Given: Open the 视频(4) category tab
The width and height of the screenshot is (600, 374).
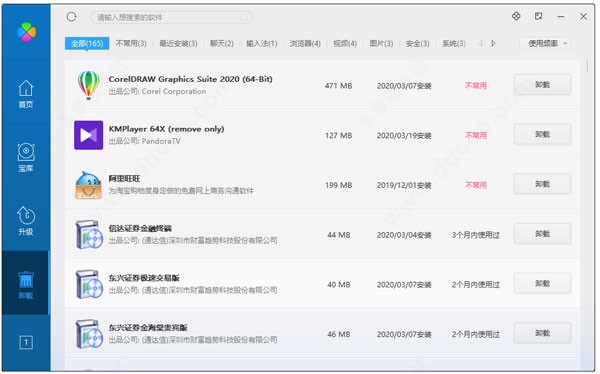Looking at the screenshot, I should [x=345, y=43].
